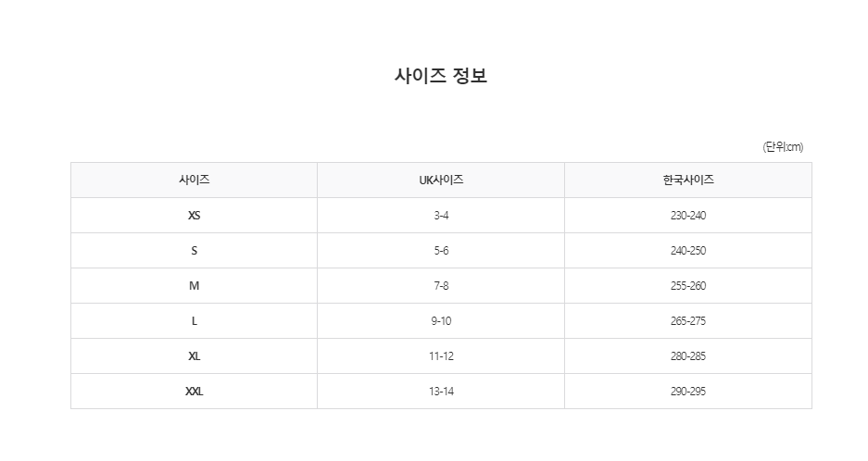Click the 사이즈 정보 heading
This screenshot has width=868, height=461.
point(441,76)
